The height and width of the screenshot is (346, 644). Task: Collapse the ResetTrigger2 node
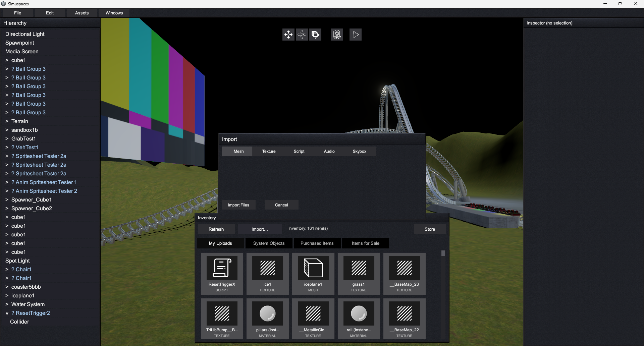pyautogui.click(x=7, y=313)
